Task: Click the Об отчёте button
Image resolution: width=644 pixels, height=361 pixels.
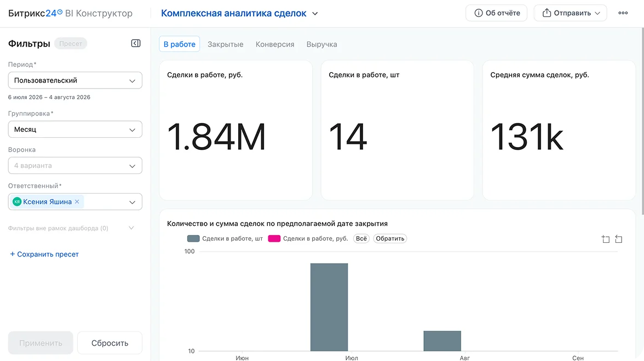Action: pyautogui.click(x=497, y=13)
